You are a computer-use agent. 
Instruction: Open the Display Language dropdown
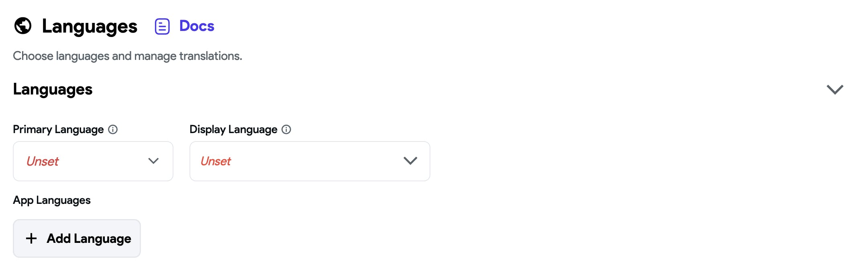[x=310, y=161]
